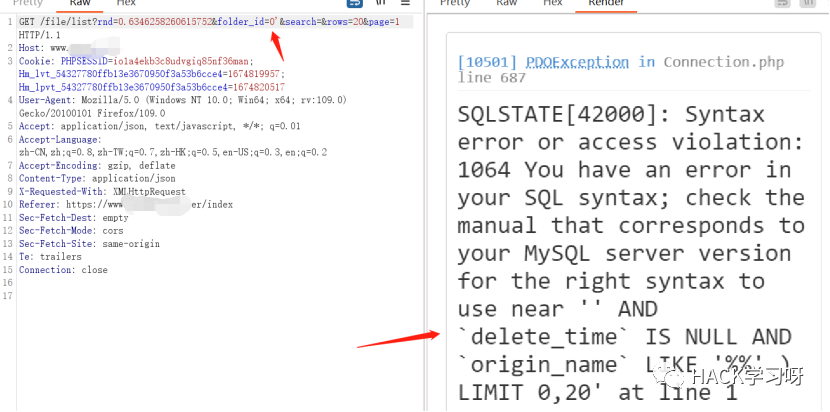
Task: Click the Sec-Fetch-Site same-origin line
Action: 89,244
